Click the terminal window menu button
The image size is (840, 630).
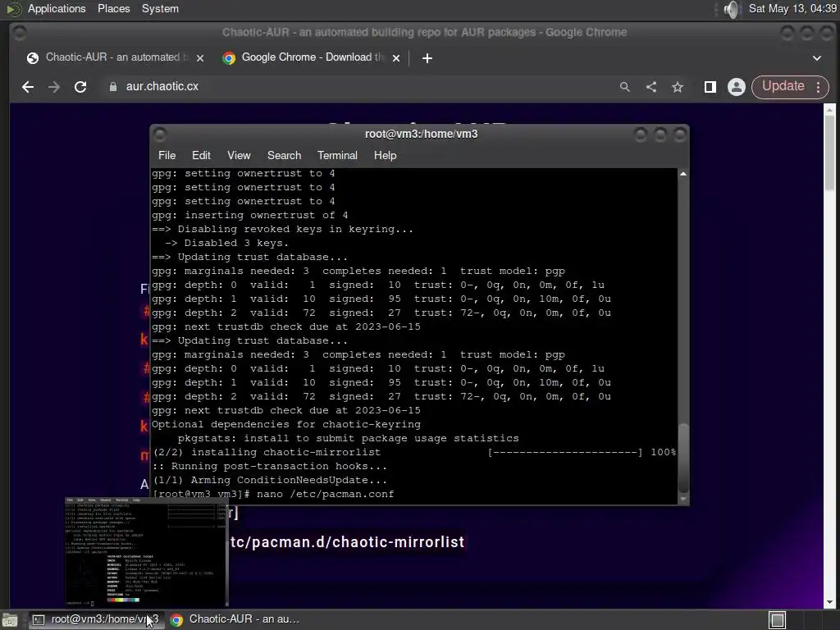click(160, 134)
